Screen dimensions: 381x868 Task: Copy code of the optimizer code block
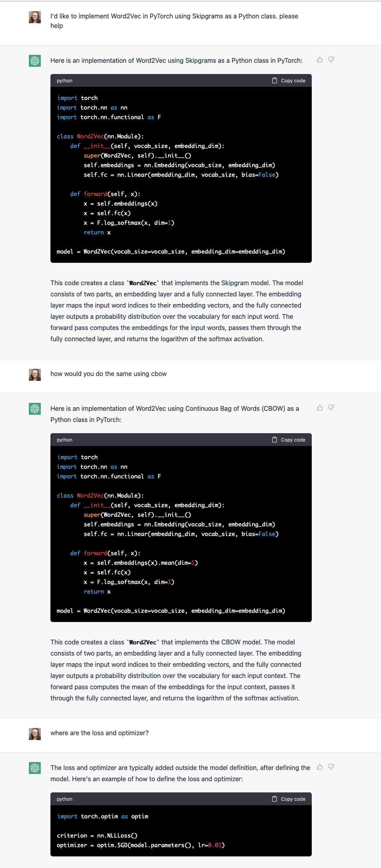coord(289,799)
